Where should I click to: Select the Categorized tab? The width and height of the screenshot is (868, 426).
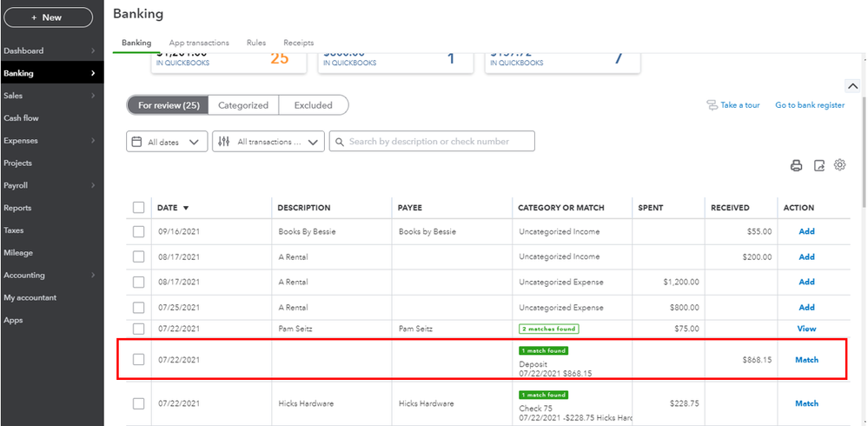pos(243,105)
